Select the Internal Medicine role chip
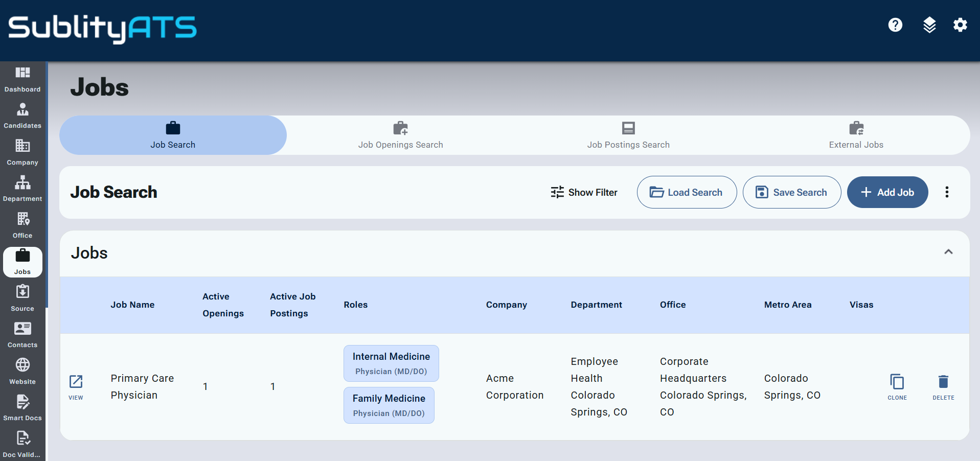 [x=391, y=363]
